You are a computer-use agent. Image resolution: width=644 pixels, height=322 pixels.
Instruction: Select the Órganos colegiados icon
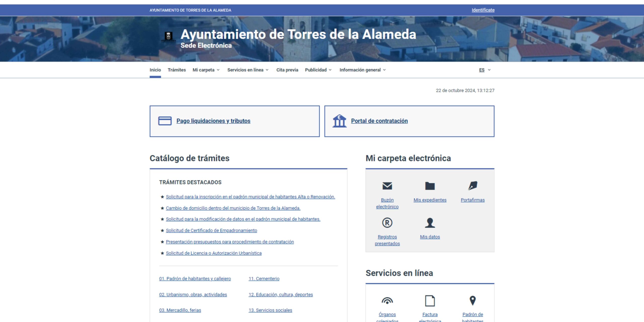[x=387, y=301]
